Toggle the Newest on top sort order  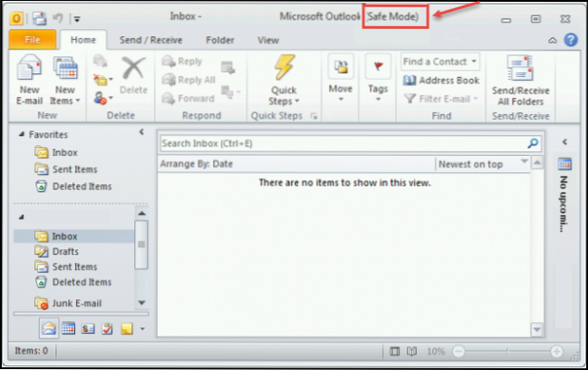click(481, 163)
